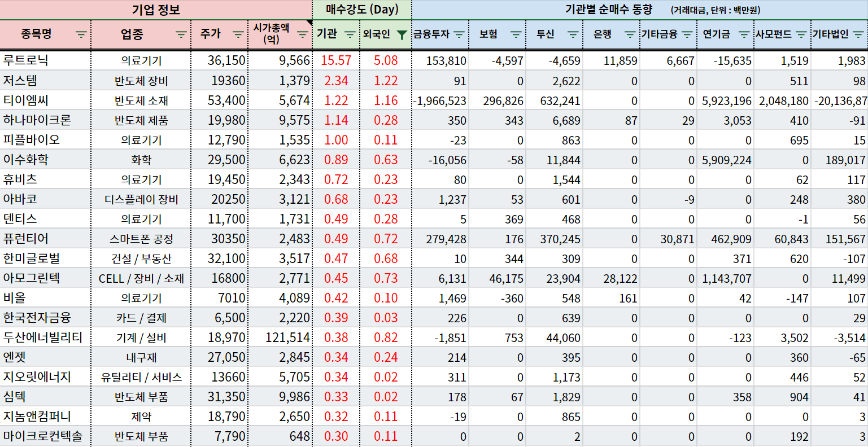Select the 지놈앤컴퍼니 stock name cell
Screen dimensions: 868x447
(x=45, y=416)
